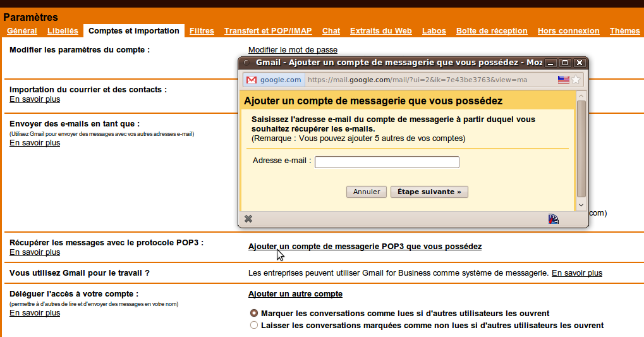This screenshot has height=337, width=644.
Task: Minimize the Gmail popup window
Action: pos(551,63)
